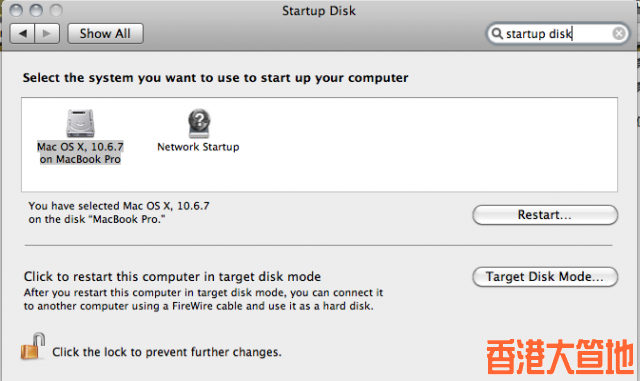
Task: Select the Network Startup text label
Action: (x=198, y=147)
